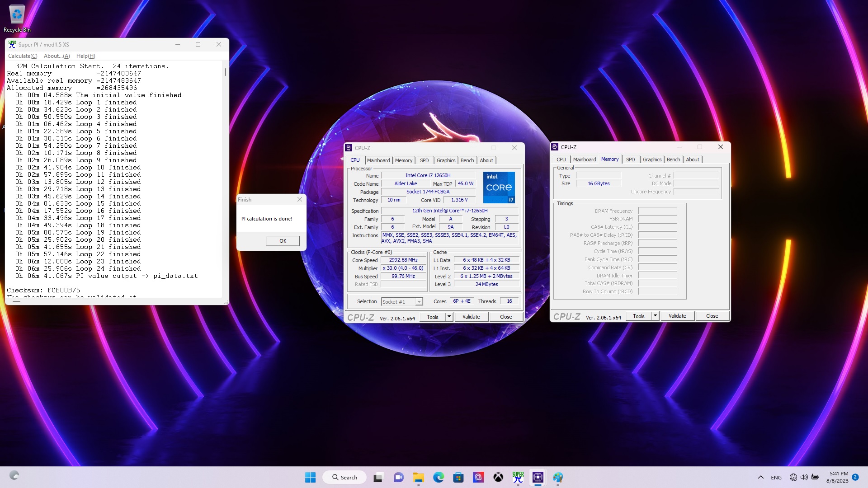The width and height of the screenshot is (868, 488).
Task: Select the About tab in the Memory window
Action: tap(693, 160)
